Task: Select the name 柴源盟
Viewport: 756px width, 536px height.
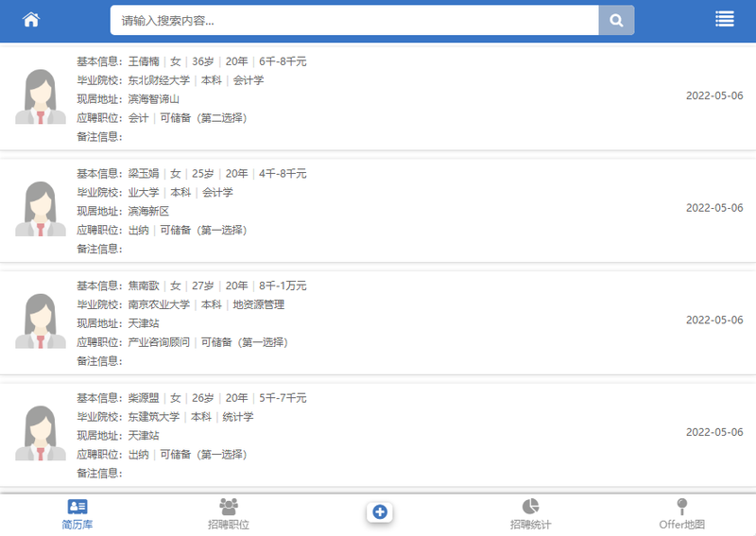Action: [x=144, y=398]
